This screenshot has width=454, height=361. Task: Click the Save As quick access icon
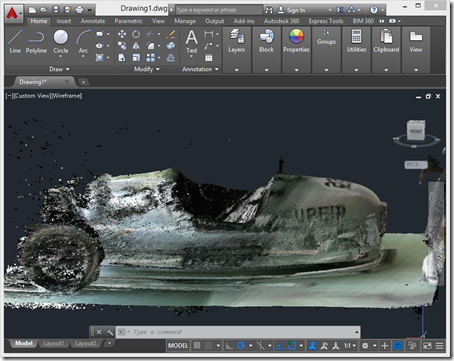(x=67, y=10)
